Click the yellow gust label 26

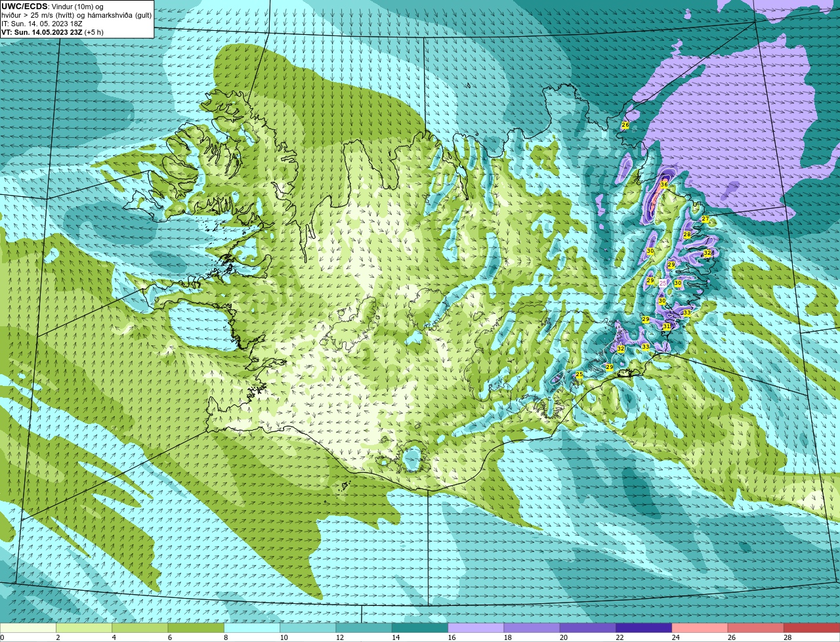pos(625,125)
